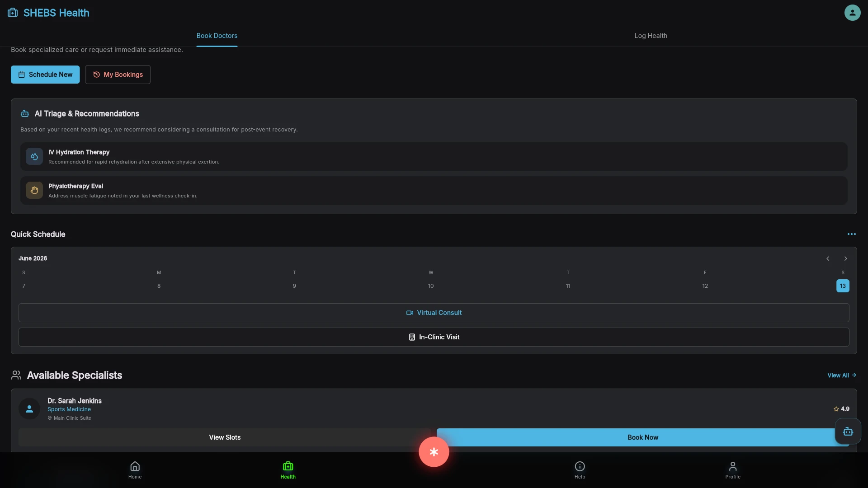Switch to My Bookings view

pyautogui.click(x=118, y=75)
